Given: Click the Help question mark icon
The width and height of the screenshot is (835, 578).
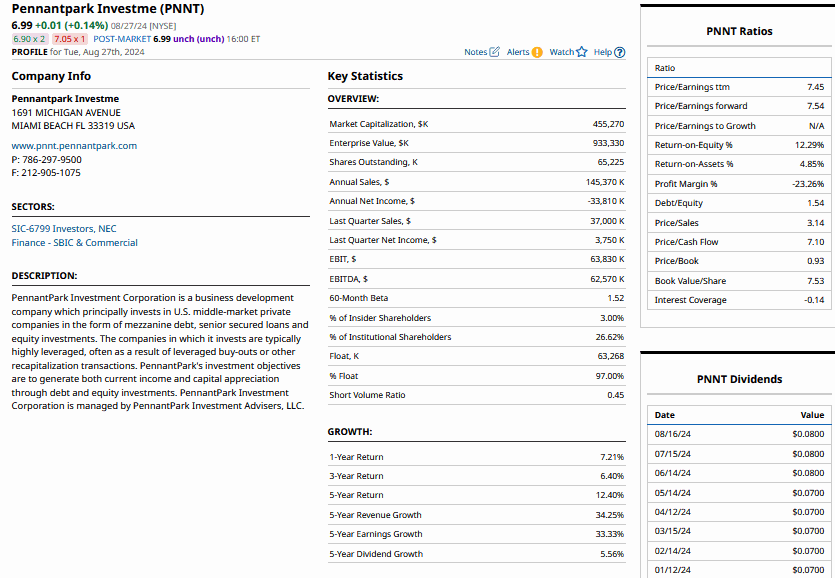Looking at the screenshot, I should 619,52.
